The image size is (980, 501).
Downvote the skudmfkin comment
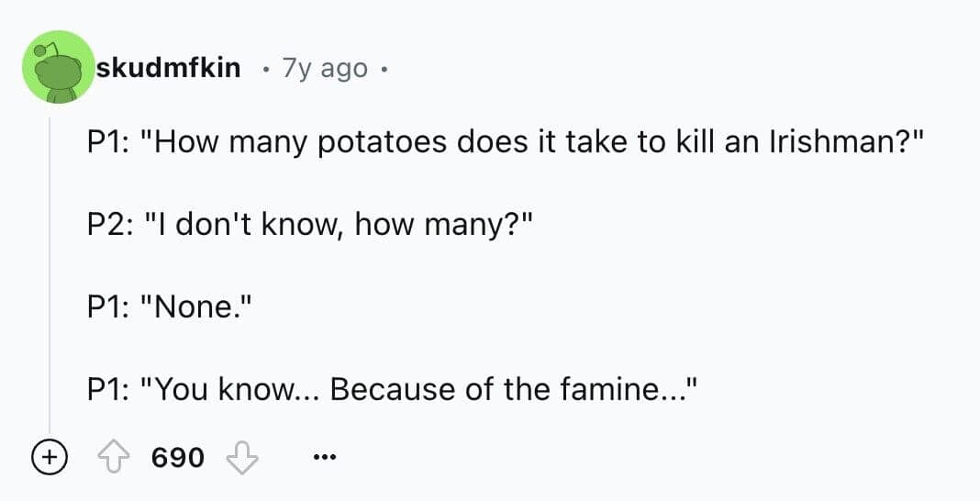pos(243,456)
